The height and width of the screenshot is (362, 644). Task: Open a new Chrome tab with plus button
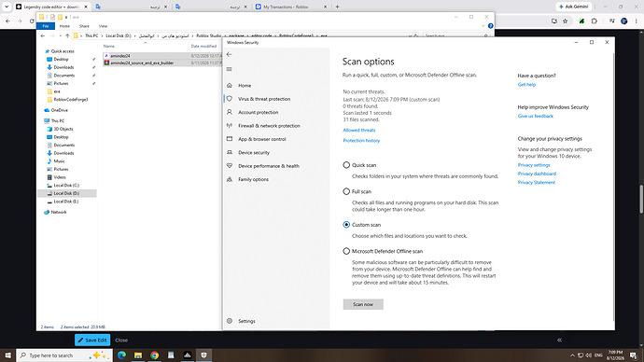337,7
